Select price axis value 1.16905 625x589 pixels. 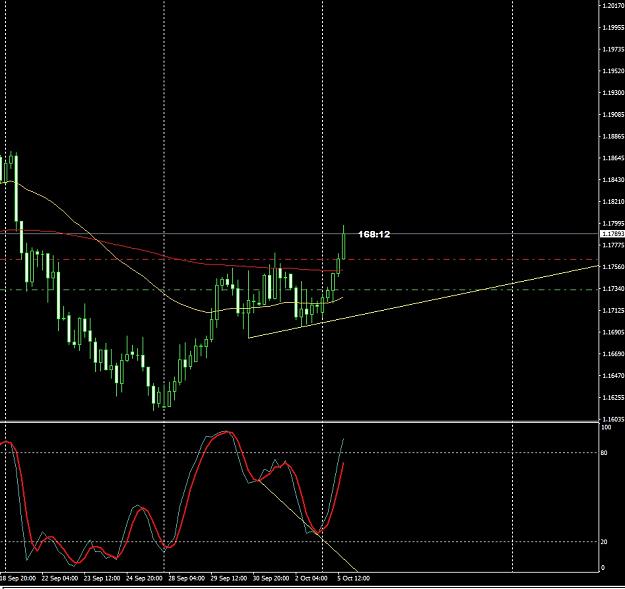(613, 332)
